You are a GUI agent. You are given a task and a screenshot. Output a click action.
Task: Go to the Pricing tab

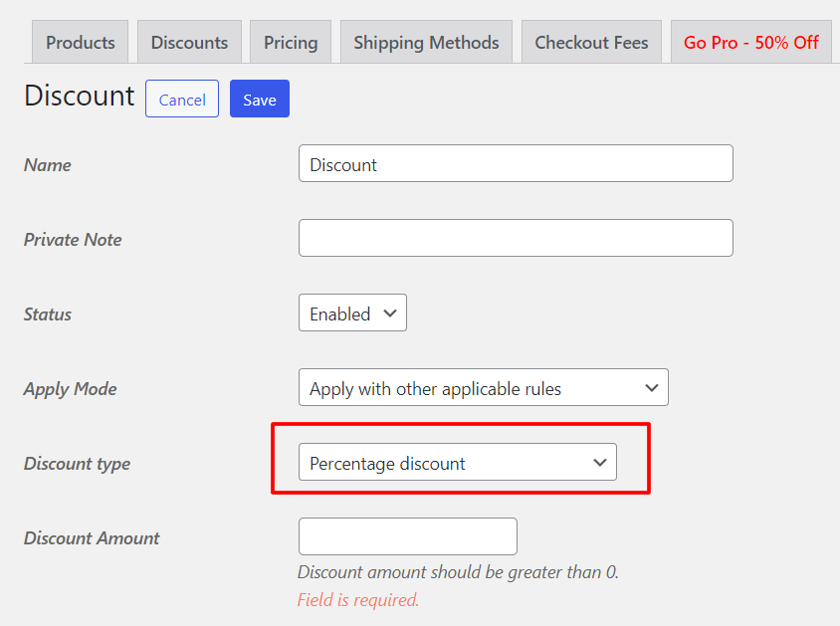[x=291, y=43]
